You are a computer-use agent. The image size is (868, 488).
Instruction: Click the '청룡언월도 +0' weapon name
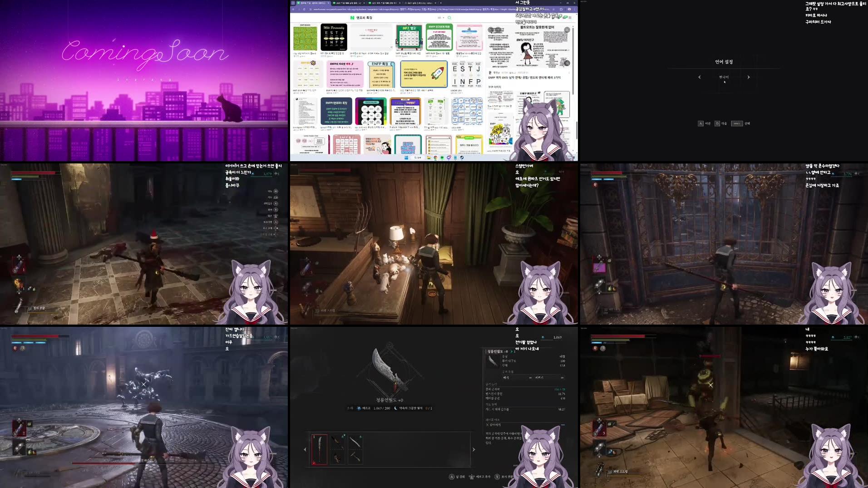tap(390, 400)
